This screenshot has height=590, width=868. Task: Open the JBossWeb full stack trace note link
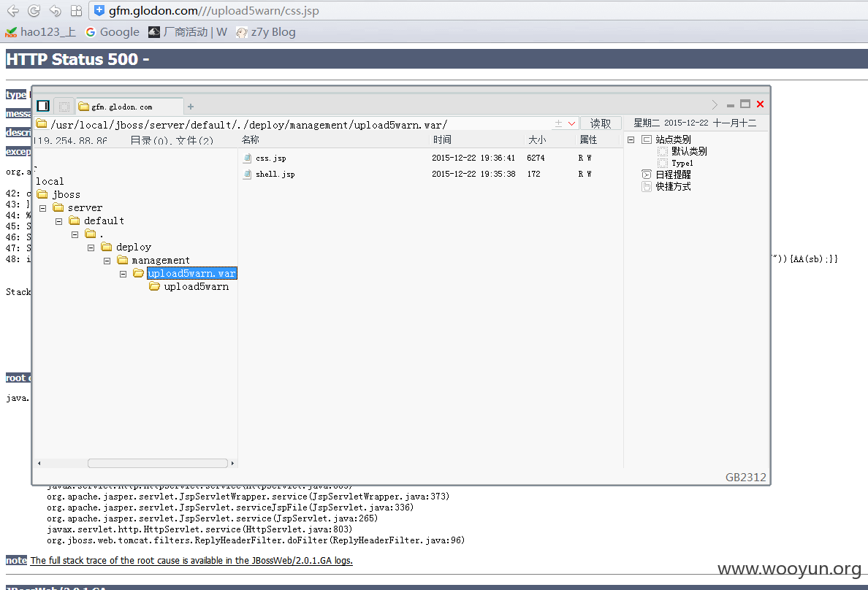tap(191, 561)
